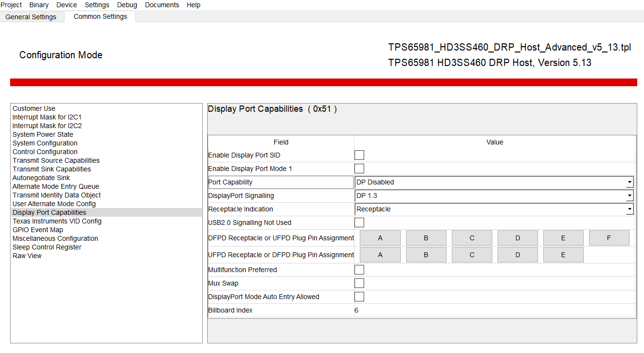Select GPIO Event Map entry
Screen dimensions: 644x353
(x=106, y=230)
